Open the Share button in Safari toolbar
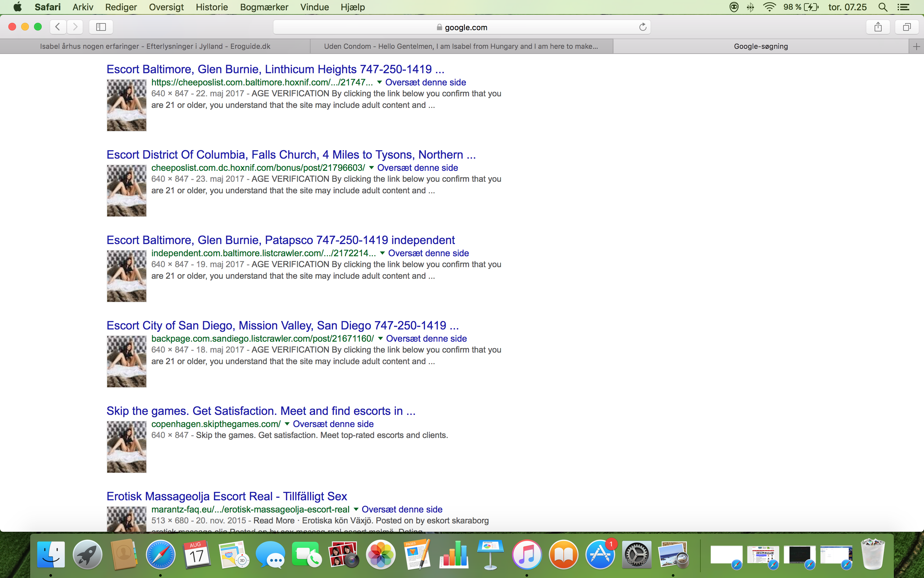 pyautogui.click(x=878, y=27)
